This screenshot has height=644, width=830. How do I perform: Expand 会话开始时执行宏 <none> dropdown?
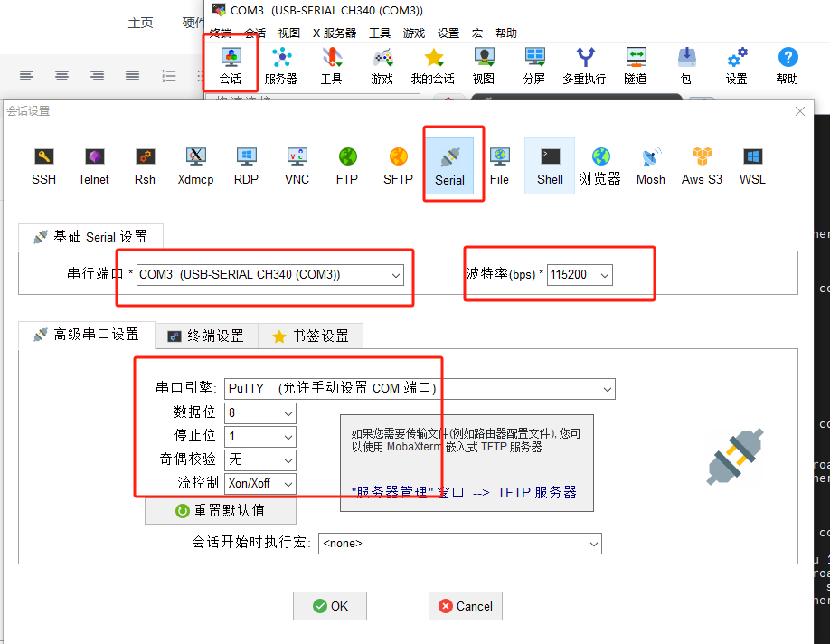pyautogui.click(x=460, y=544)
